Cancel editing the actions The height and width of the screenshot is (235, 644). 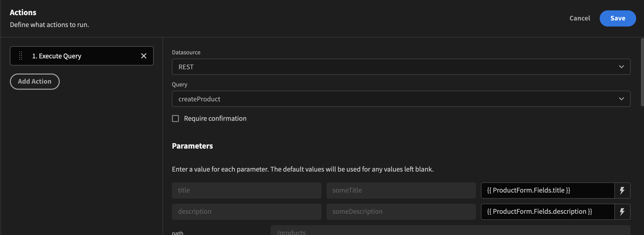click(x=580, y=18)
